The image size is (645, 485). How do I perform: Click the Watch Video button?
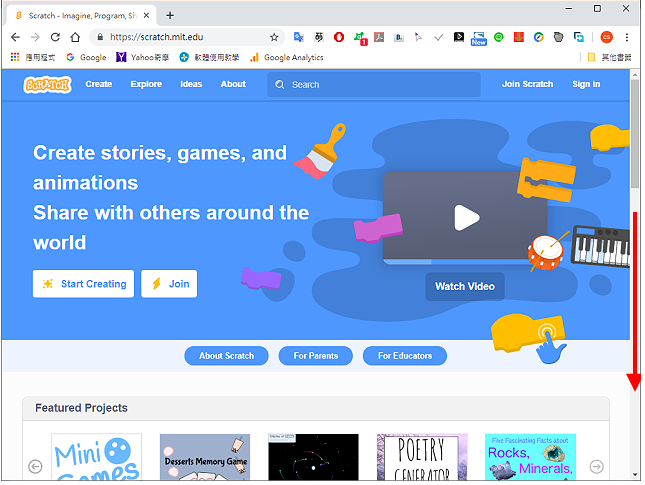(465, 287)
